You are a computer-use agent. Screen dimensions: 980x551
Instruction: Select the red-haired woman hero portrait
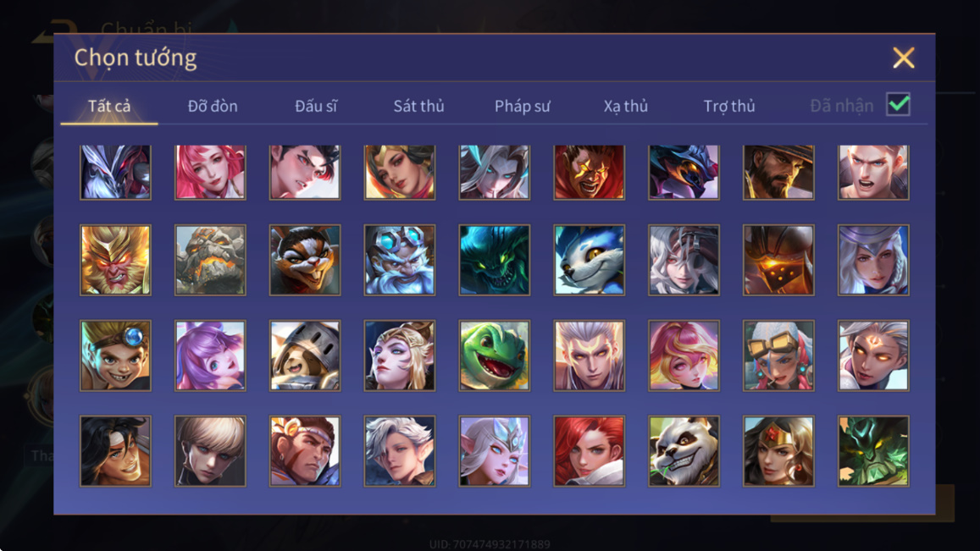click(589, 451)
